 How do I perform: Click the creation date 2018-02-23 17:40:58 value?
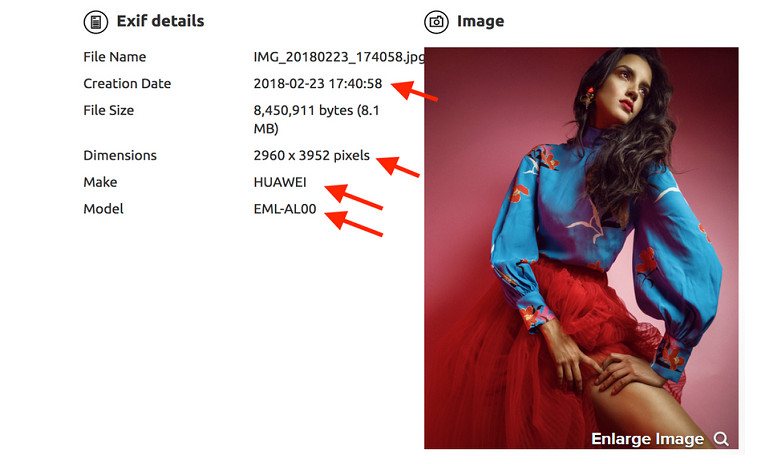318,84
